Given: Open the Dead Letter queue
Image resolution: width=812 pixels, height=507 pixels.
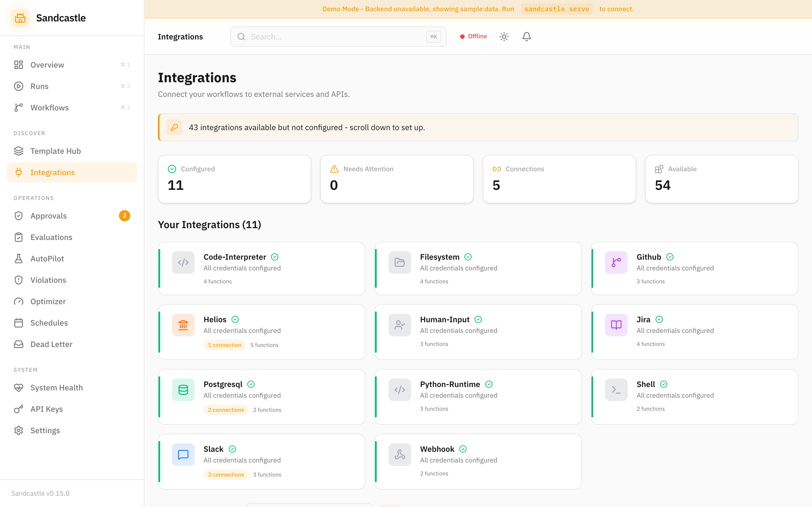Looking at the screenshot, I should point(51,344).
